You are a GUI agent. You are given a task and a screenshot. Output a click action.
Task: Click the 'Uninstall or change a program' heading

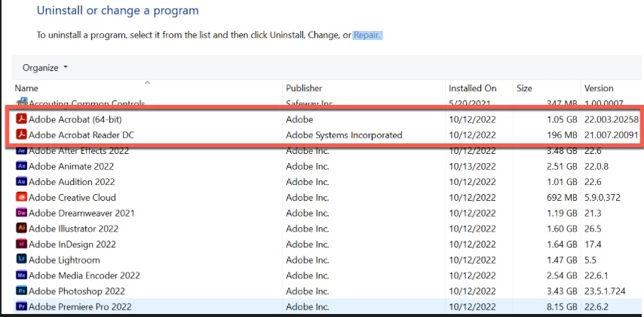(x=118, y=11)
